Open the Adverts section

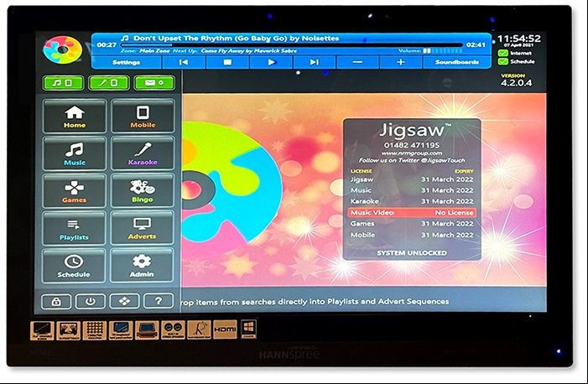[142, 227]
